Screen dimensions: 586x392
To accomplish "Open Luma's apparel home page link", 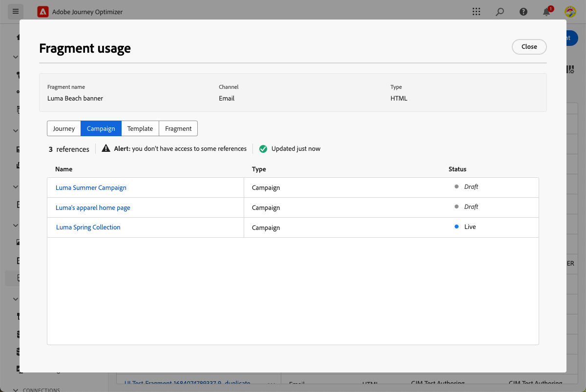I will click(93, 207).
